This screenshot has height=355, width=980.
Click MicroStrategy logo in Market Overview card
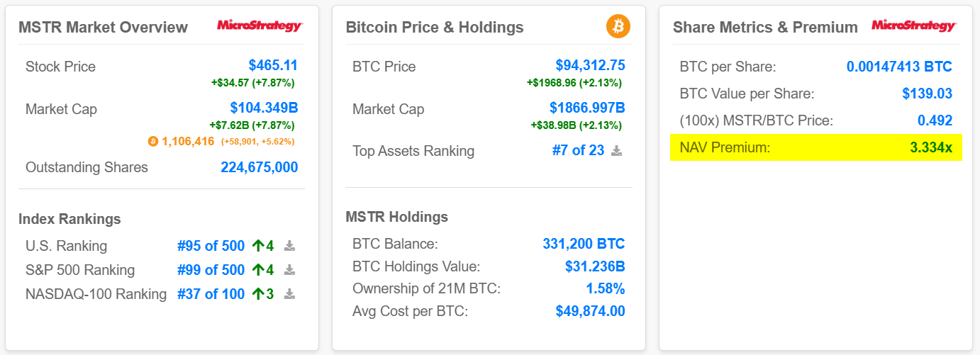(260, 26)
